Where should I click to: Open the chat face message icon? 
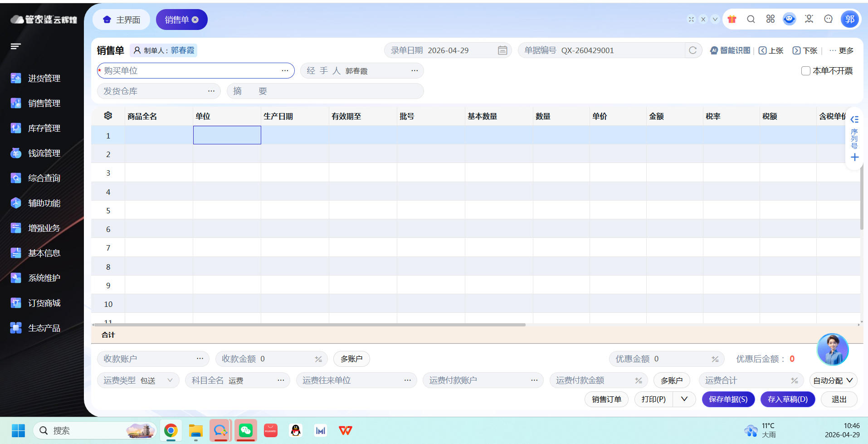829,19
